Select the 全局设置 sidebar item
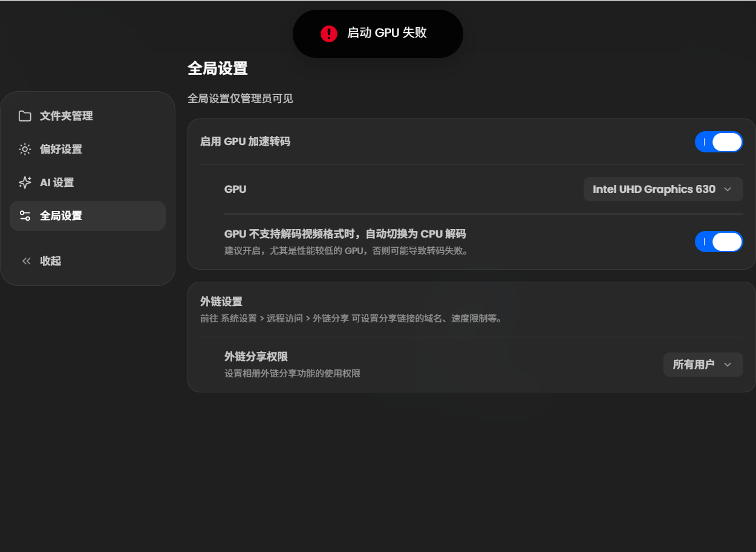Viewport: 756px width, 552px height. (88, 216)
